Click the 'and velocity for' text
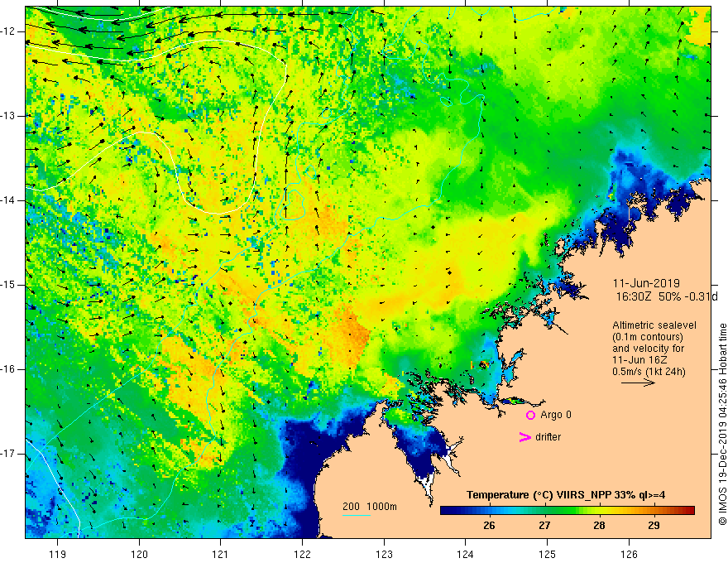The width and height of the screenshot is (728, 563). click(x=648, y=348)
